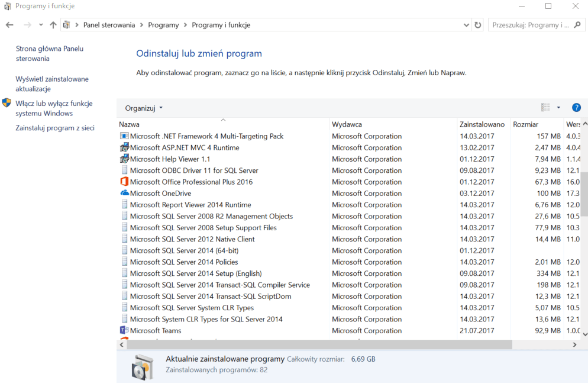Click the Microsoft Help Viewer 1.1 icon

(x=124, y=159)
